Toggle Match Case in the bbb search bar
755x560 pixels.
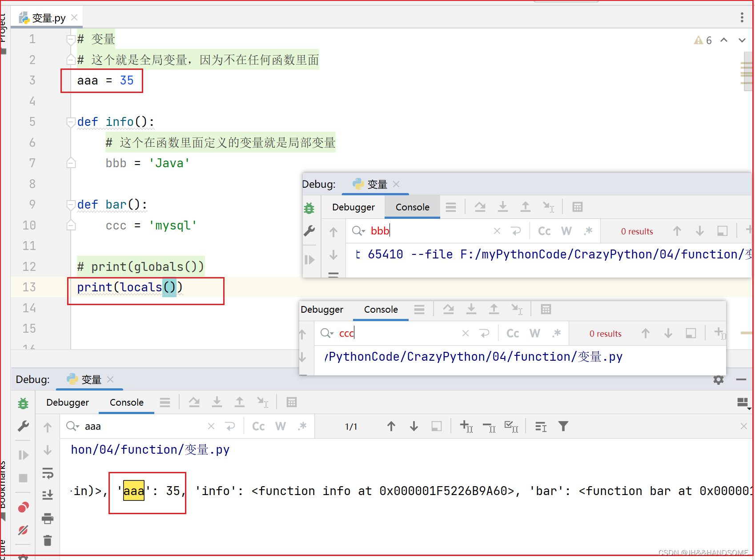pyautogui.click(x=544, y=231)
